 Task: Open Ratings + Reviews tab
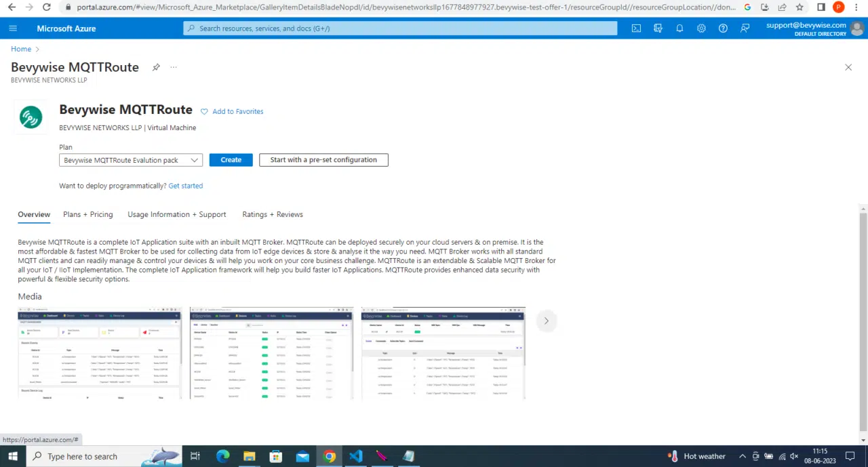point(273,214)
